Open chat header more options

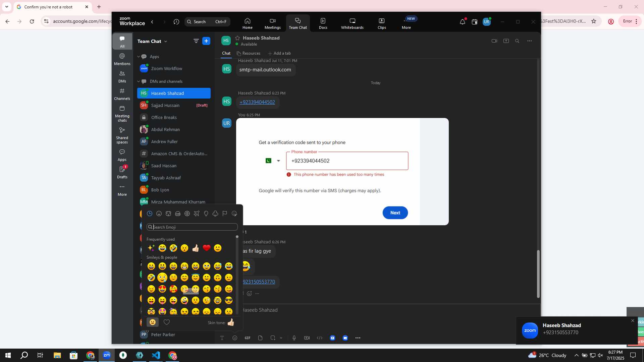[x=529, y=41]
